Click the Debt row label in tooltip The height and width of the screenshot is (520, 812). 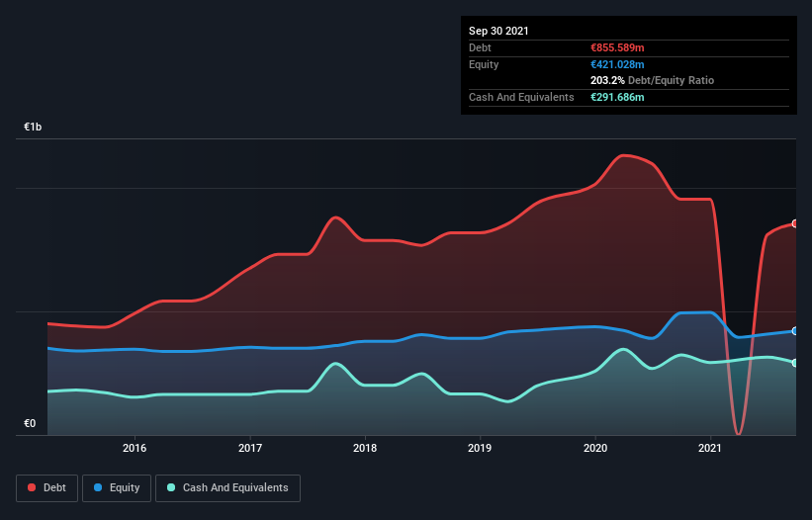point(480,48)
